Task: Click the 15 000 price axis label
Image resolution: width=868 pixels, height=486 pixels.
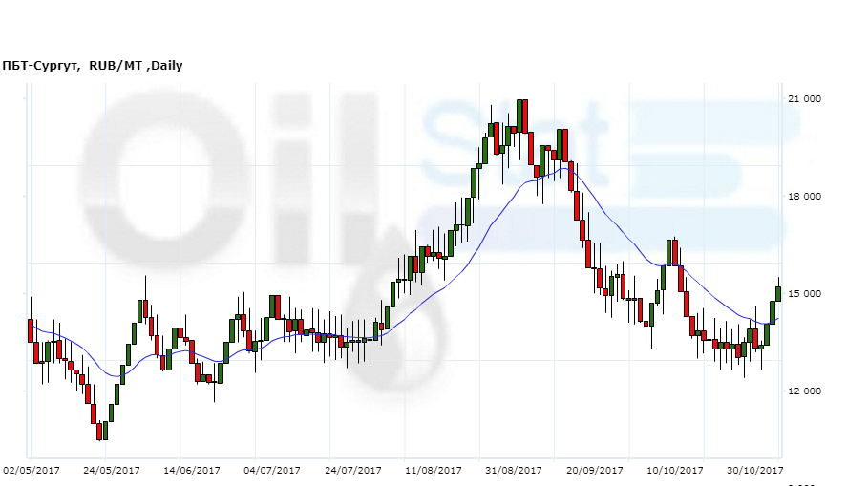Action: pos(804,294)
